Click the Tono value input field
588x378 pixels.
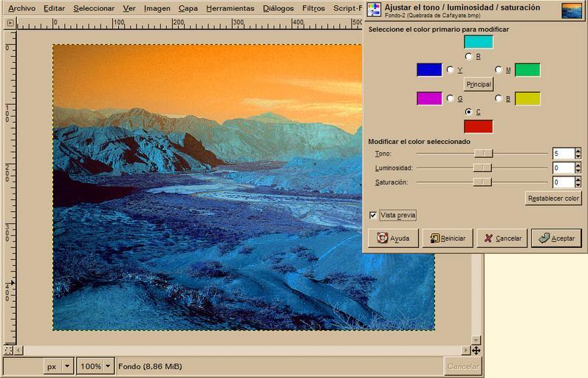(x=564, y=154)
